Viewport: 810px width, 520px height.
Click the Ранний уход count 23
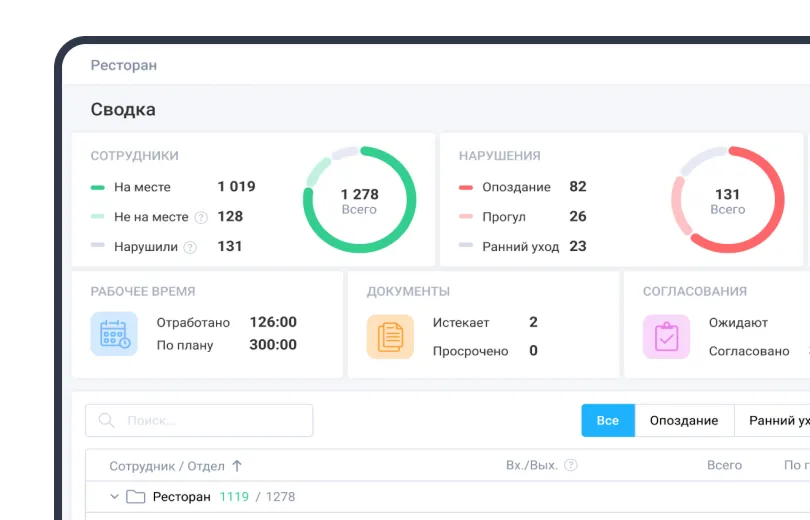[x=578, y=246]
